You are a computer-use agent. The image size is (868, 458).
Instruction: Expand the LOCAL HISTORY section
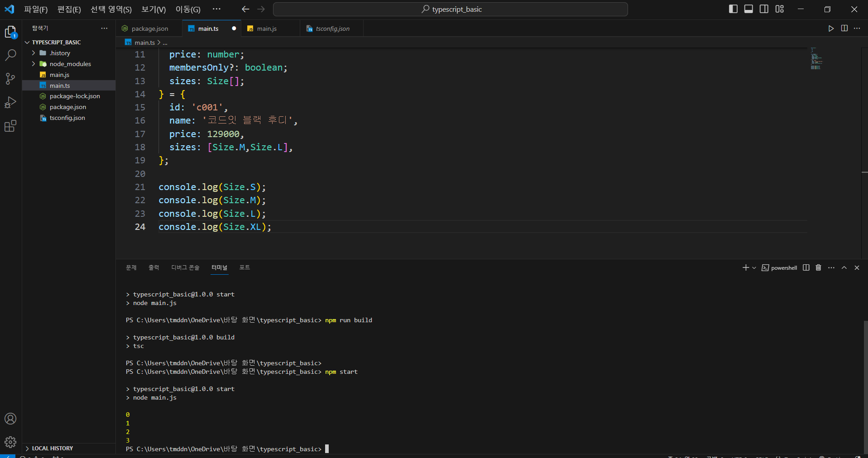[69, 448]
